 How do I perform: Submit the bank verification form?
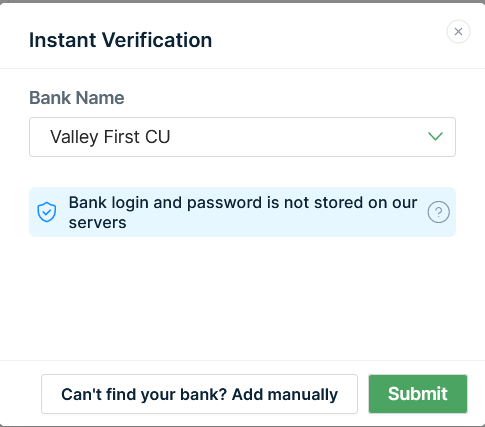coord(418,394)
